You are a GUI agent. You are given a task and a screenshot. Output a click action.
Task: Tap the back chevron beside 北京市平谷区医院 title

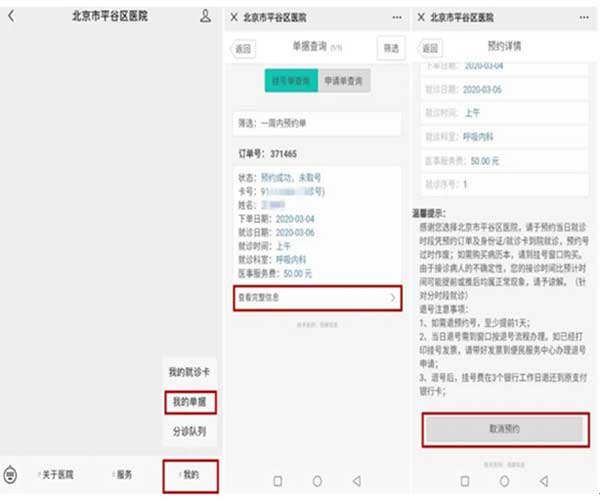[11, 17]
